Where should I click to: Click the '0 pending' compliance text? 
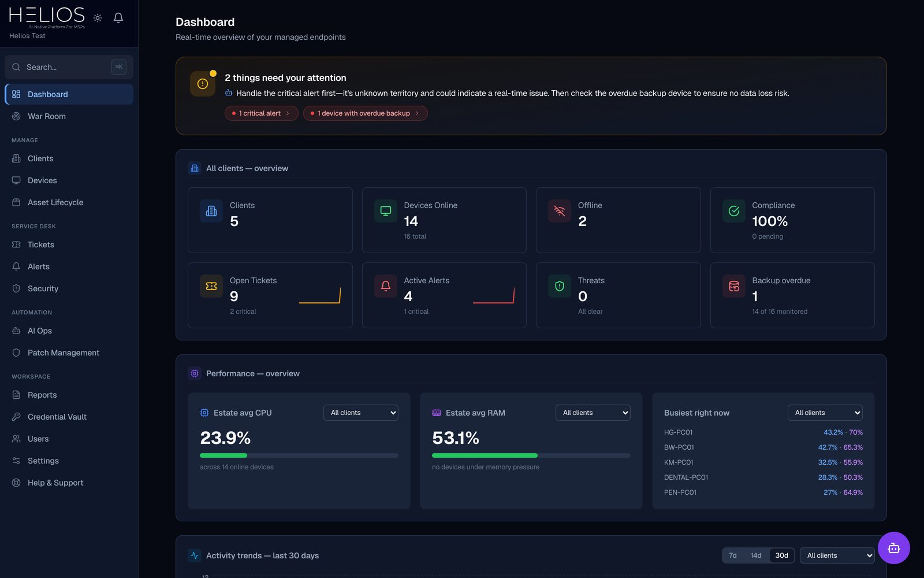coord(767,236)
